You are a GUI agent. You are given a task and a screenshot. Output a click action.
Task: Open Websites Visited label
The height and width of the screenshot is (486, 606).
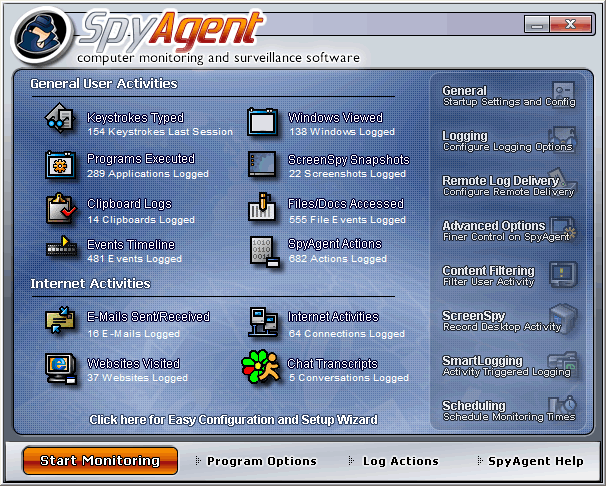133,364
